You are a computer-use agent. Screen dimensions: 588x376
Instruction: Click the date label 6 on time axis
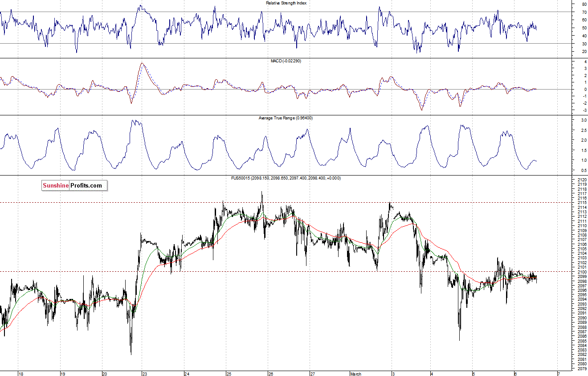(515, 373)
